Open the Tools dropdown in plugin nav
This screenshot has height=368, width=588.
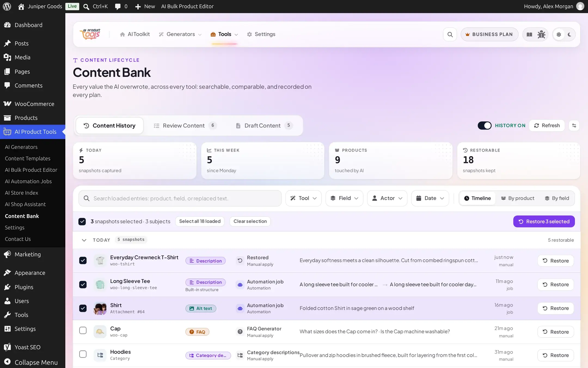point(224,34)
